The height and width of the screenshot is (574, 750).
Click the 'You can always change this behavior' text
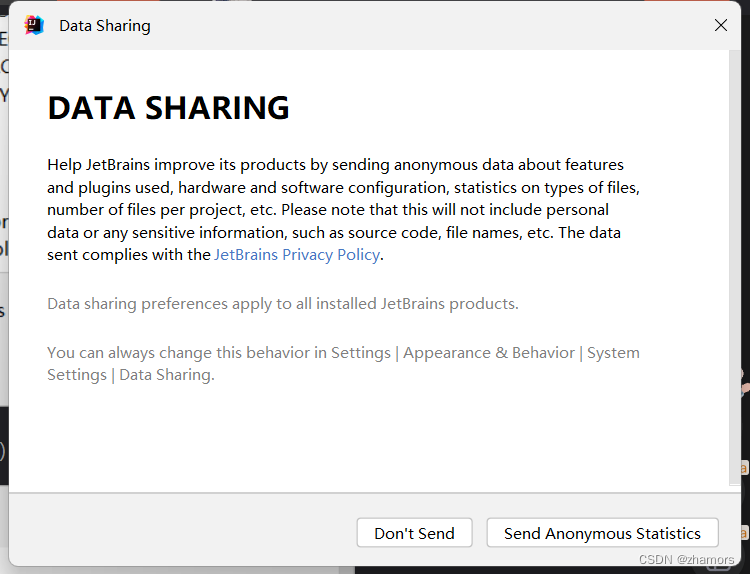[x=343, y=364]
